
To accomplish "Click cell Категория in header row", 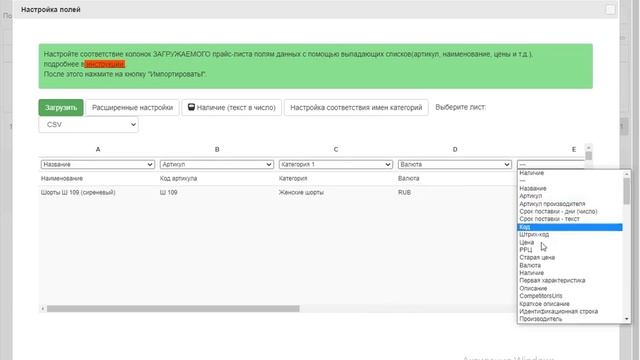I will click(293, 178).
